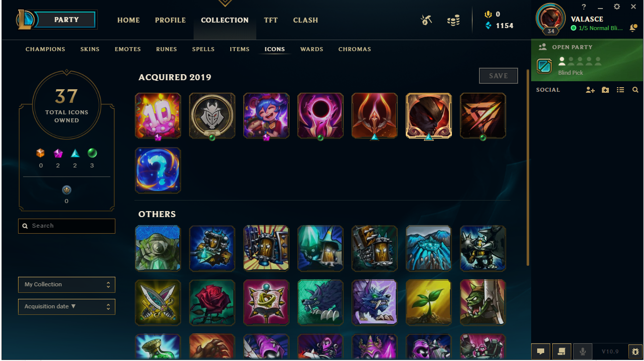This screenshot has width=644, height=361.
Task: Toggle the microphone mute button
Action: (x=583, y=351)
